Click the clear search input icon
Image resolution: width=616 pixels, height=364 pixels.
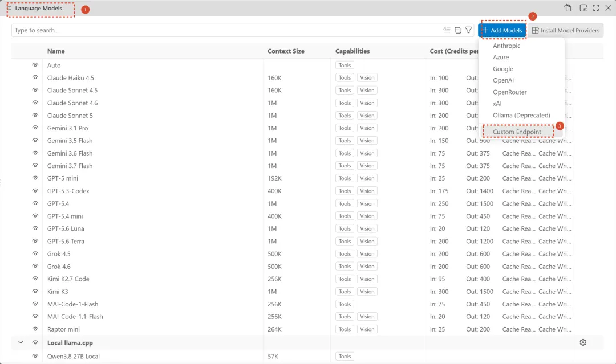447,30
